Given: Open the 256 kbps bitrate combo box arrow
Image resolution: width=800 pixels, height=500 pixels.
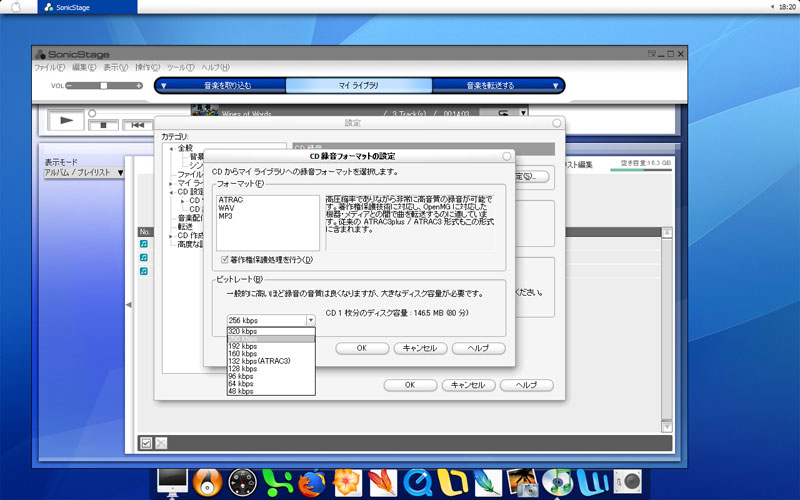Looking at the screenshot, I should [310, 320].
